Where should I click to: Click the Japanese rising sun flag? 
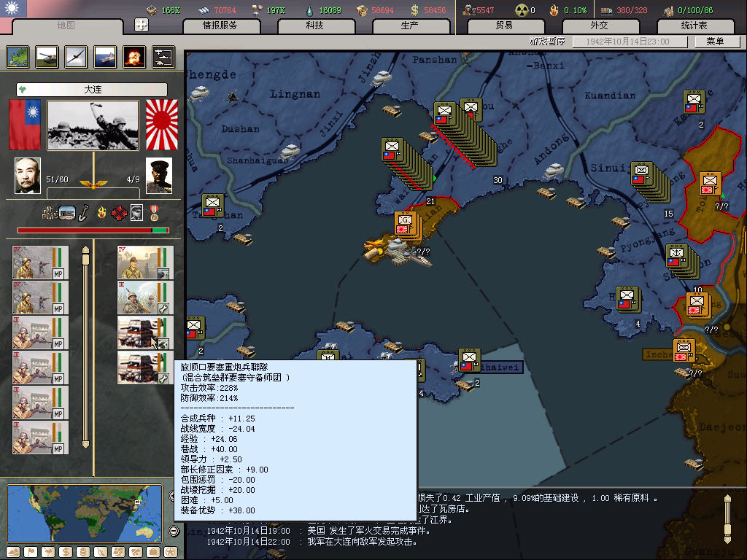(161, 124)
